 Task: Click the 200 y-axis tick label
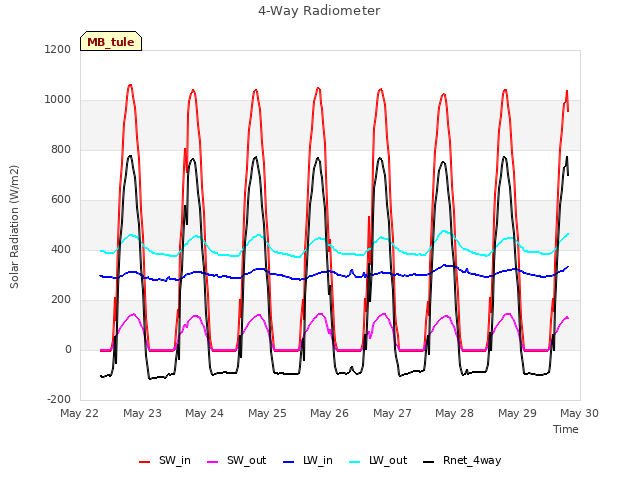[61, 300]
